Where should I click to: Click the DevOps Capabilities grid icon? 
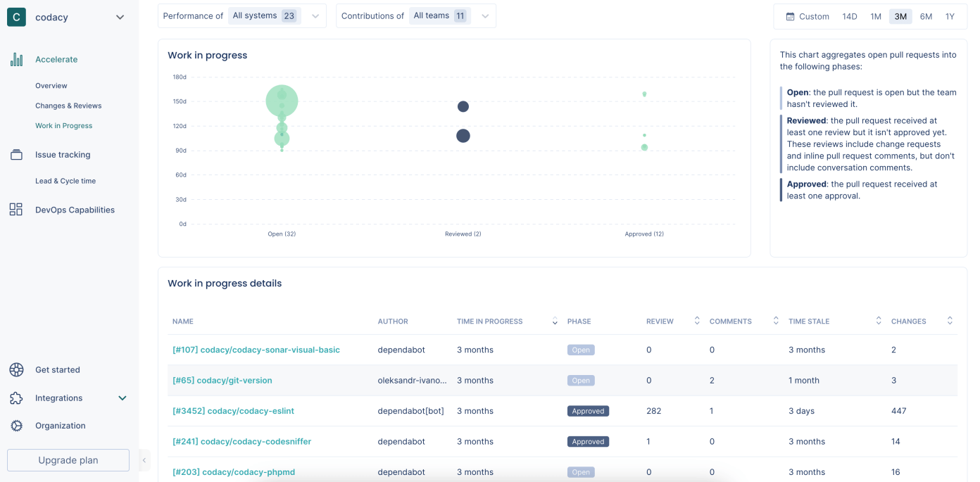pos(16,210)
